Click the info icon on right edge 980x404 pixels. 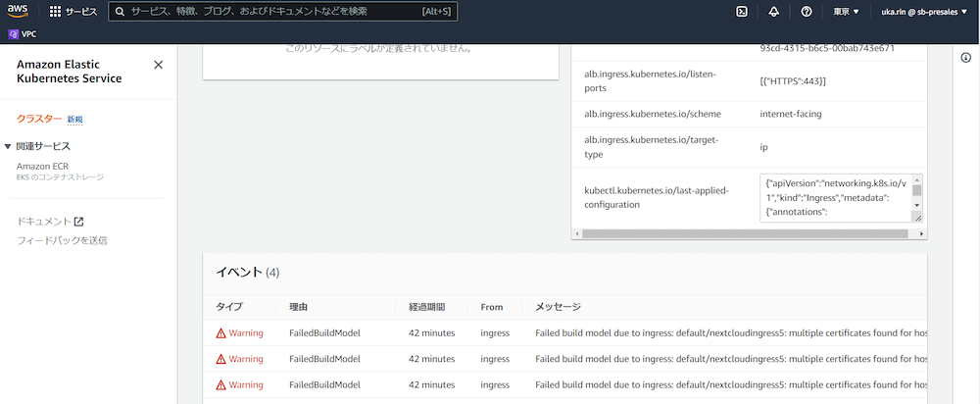[965, 58]
